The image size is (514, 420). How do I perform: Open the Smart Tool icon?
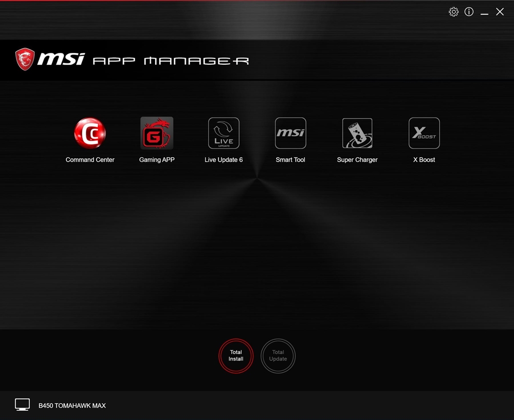click(290, 133)
